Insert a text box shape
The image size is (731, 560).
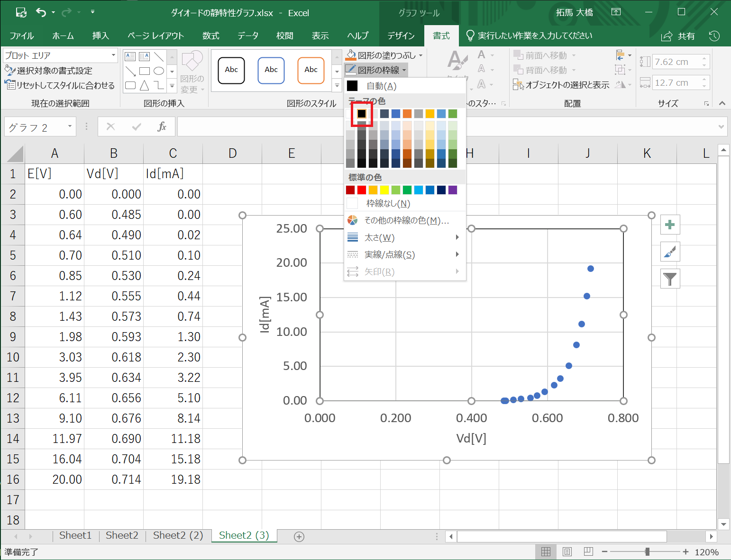pos(130,57)
